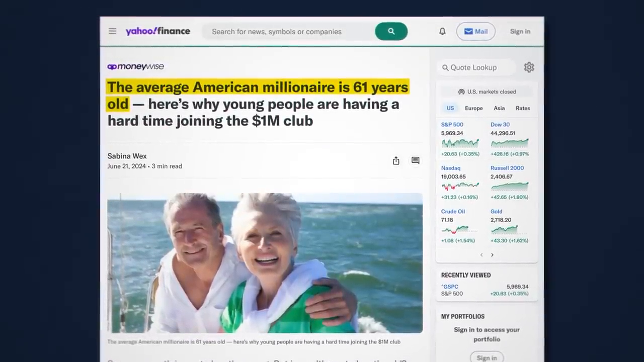The width and height of the screenshot is (644, 362).
Task: Open the notifications bell
Action: (x=442, y=31)
